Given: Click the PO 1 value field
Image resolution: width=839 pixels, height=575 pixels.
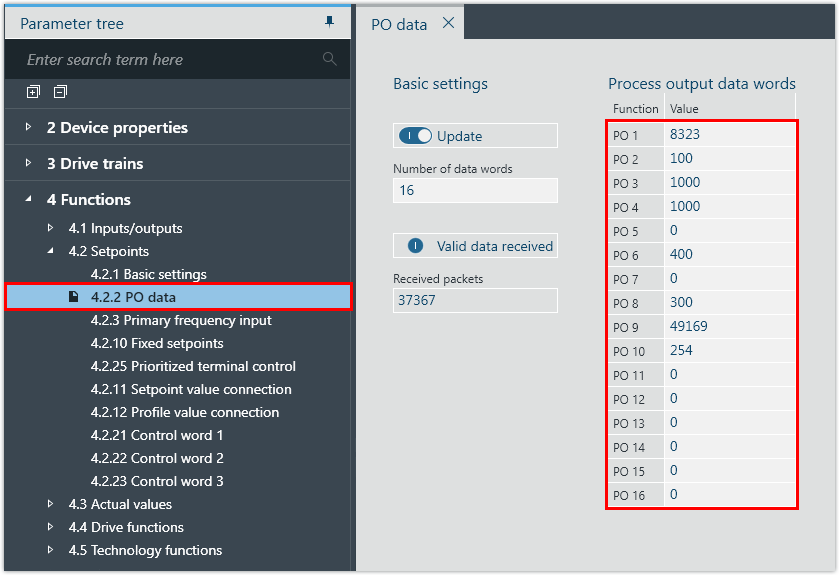Looking at the screenshot, I should pyautogui.click(x=729, y=133).
